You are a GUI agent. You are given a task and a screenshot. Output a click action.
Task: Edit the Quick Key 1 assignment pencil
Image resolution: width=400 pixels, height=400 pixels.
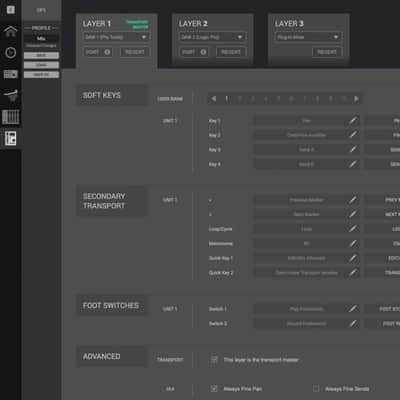353,258
